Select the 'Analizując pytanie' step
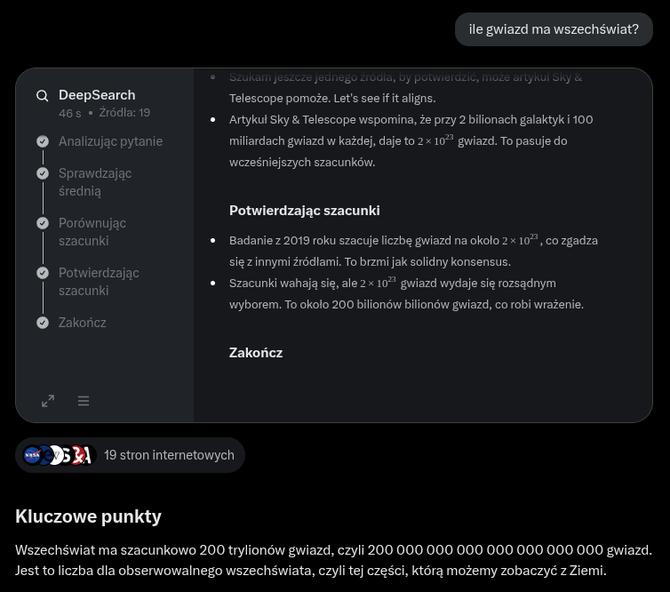Image resolution: width=670 pixels, height=592 pixels. pos(110,141)
